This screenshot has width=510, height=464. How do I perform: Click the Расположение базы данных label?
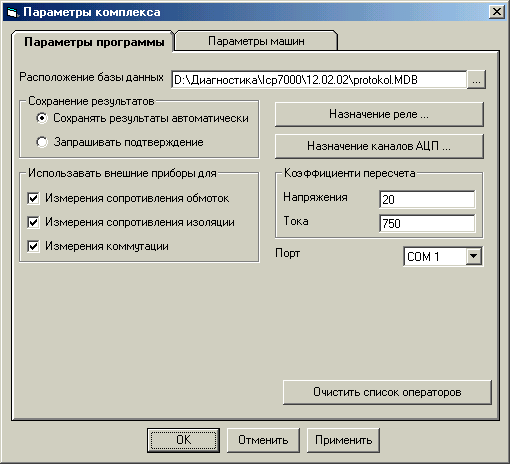click(x=91, y=77)
